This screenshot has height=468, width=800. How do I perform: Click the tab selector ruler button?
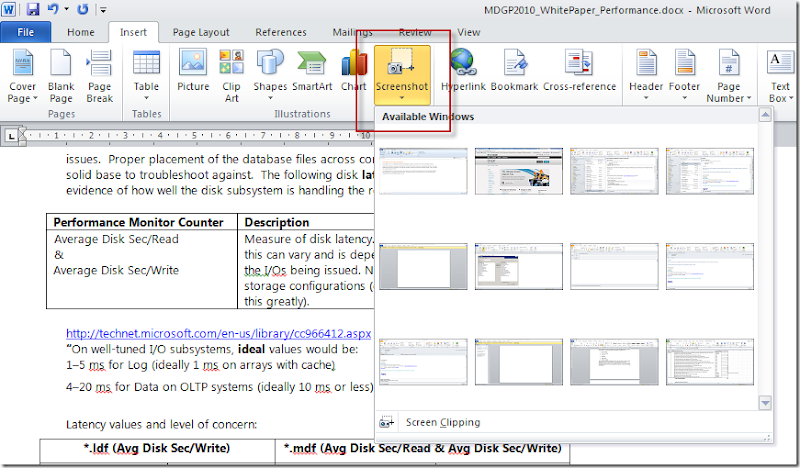[11, 136]
